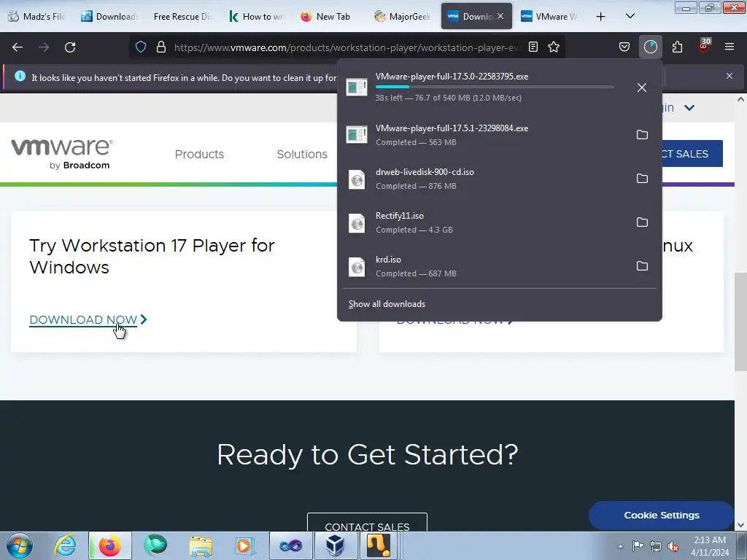This screenshot has height=560, width=747.
Task: Open the network tray icon
Action: tap(656, 546)
